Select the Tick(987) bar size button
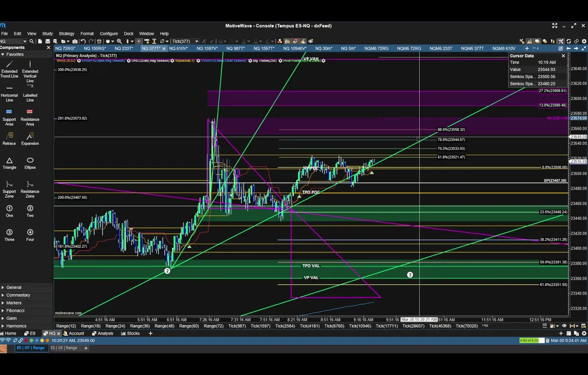 coord(237,326)
